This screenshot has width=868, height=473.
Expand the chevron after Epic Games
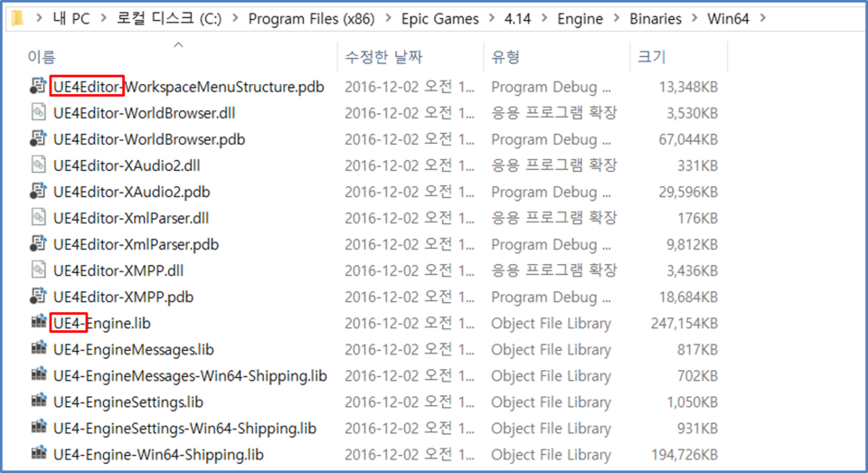point(492,18)
